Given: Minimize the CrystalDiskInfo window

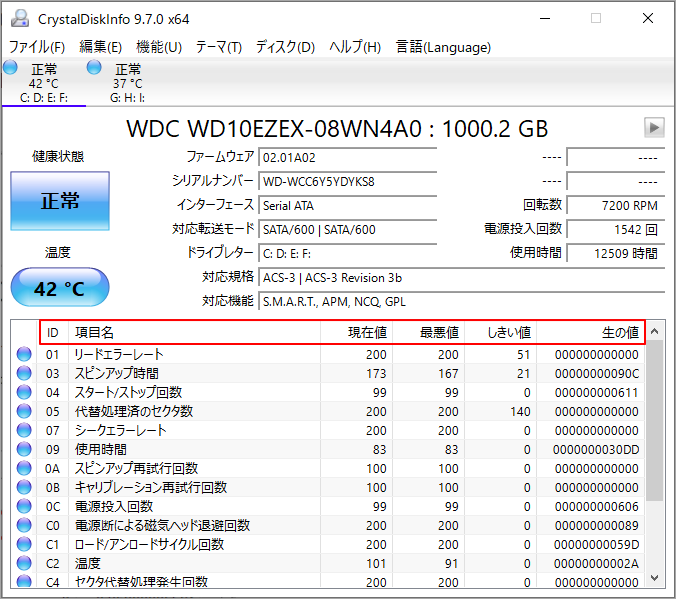Looking at the screenshot, I should pyautogui.click(x=545, y=19).
